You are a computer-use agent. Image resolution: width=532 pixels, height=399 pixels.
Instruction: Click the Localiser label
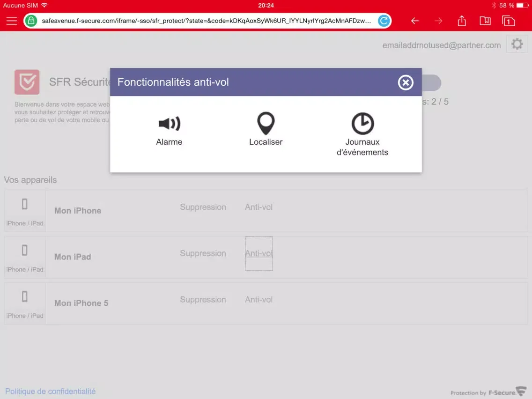click(266, 142)
